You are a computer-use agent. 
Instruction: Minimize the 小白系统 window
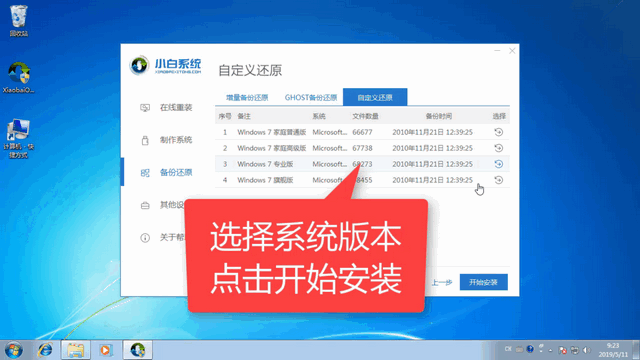tap(497, 51)
